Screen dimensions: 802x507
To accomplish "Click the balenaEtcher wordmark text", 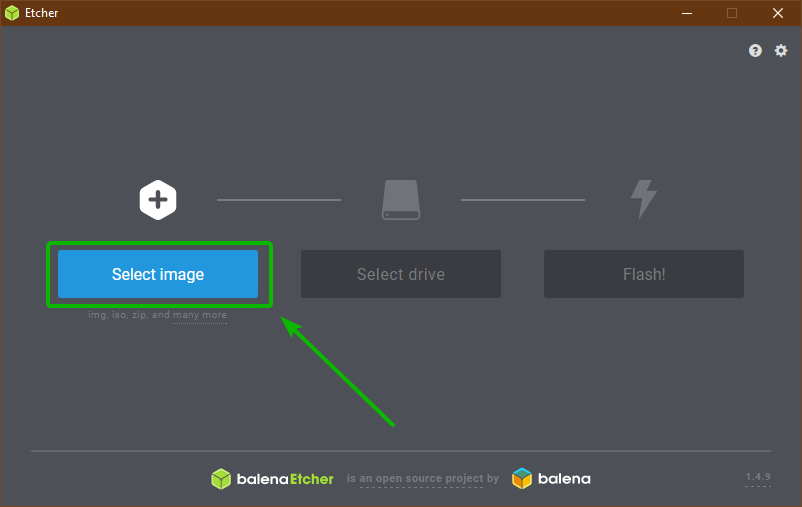I will [x=285, y=479].
